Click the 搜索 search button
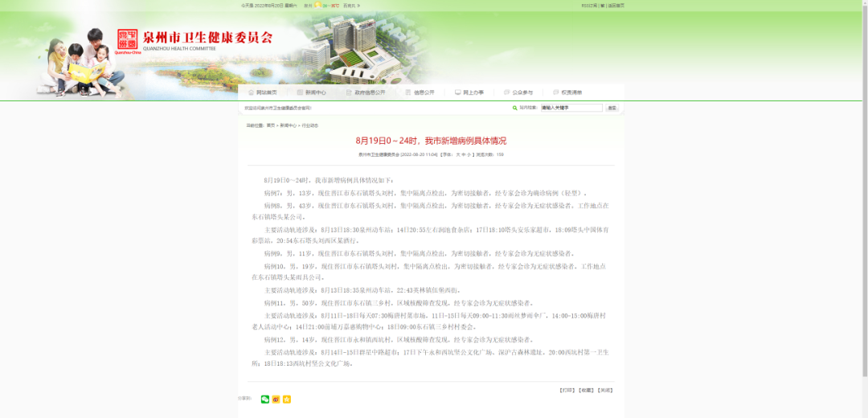Screen dimensions: 868x418 pos(612,108)
